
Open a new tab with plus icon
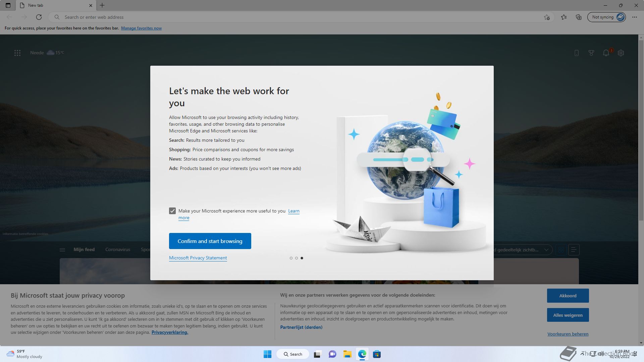pyautogui.click(x=102, y=5)
